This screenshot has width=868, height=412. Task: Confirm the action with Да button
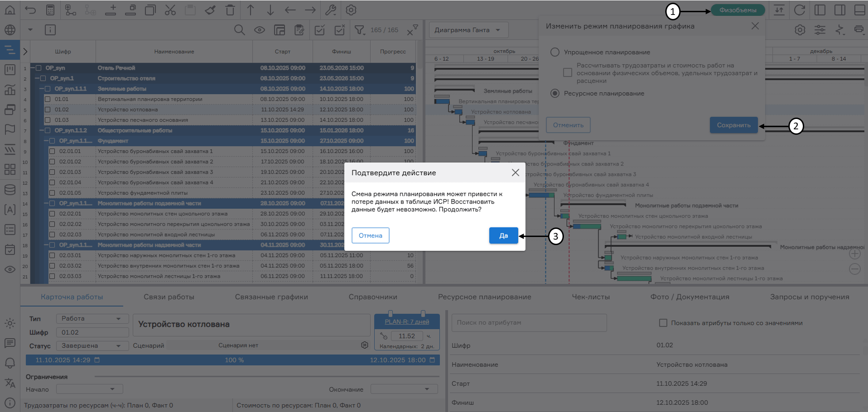tap(503, 236)
